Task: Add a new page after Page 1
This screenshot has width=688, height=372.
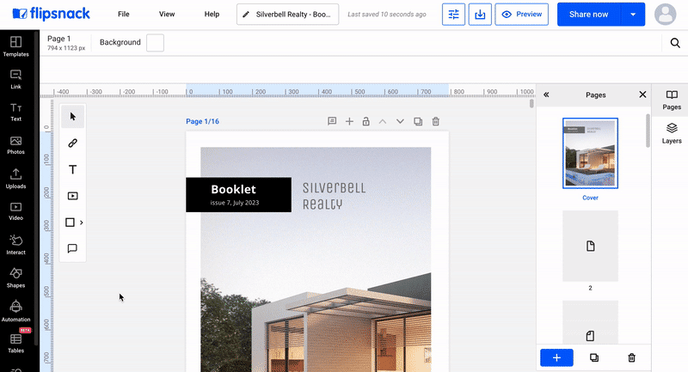Action: click(x=349, y=122)
